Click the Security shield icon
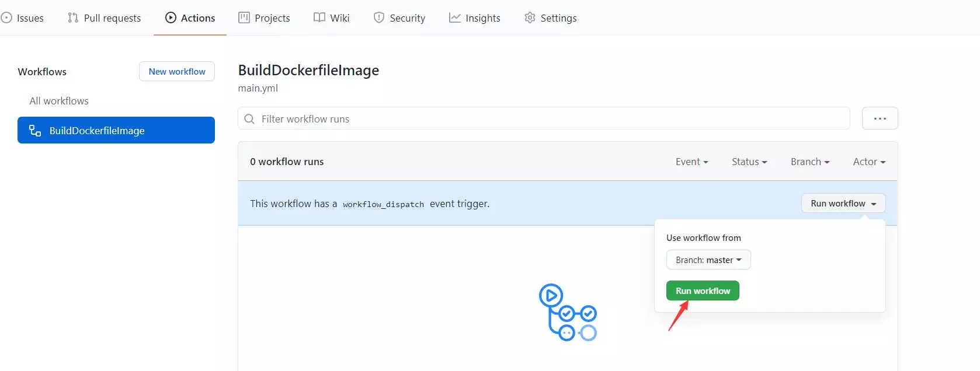The image size is (980, 371). coord(379,18)
